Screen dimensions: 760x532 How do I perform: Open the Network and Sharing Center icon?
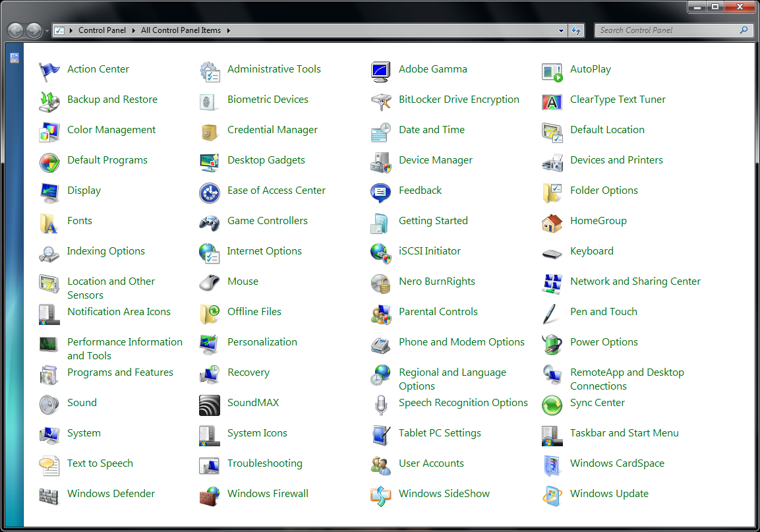[x=552, y=283]
